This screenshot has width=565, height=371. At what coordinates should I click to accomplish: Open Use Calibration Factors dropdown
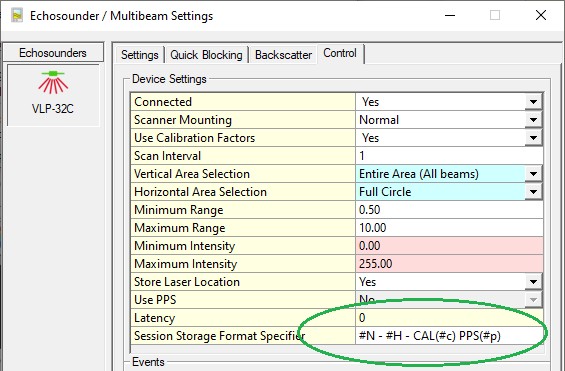533,138
